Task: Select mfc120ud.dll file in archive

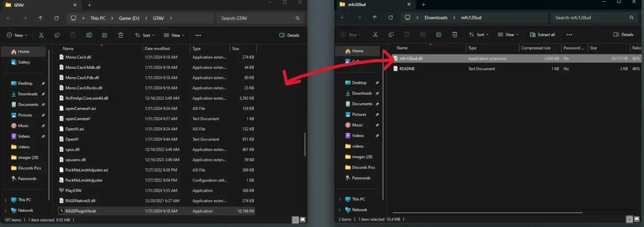Action: click(411, 58)
